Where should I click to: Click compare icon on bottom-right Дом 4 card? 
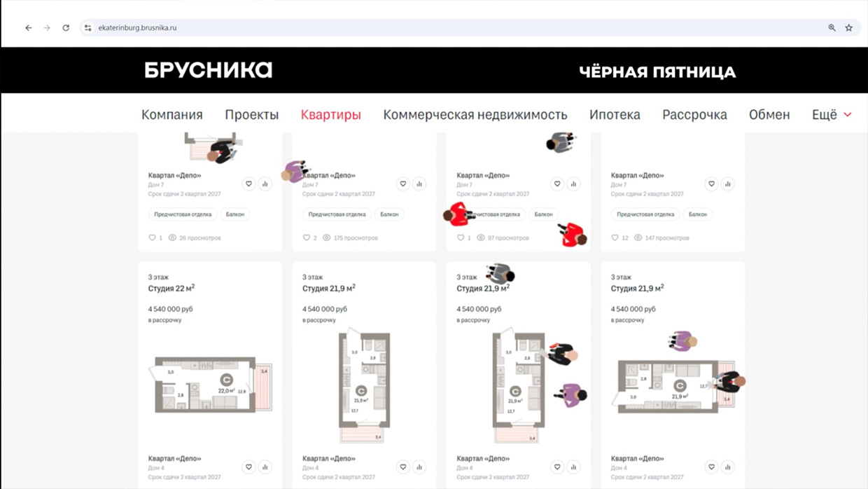click(x=727, y=467)
